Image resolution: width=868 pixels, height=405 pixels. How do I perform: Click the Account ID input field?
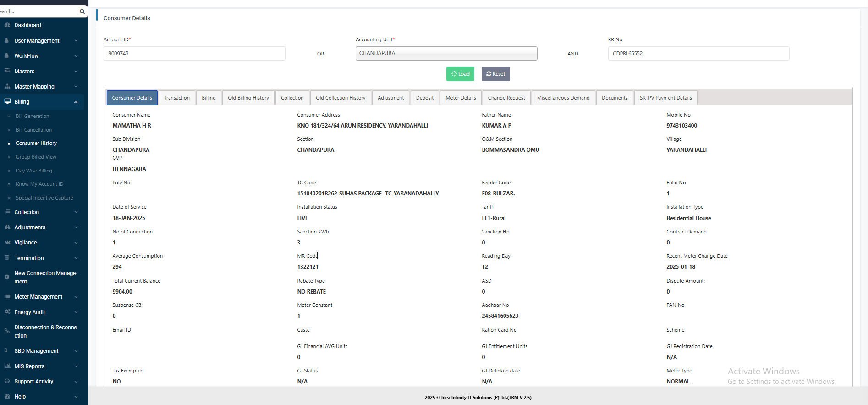point(194,53)
